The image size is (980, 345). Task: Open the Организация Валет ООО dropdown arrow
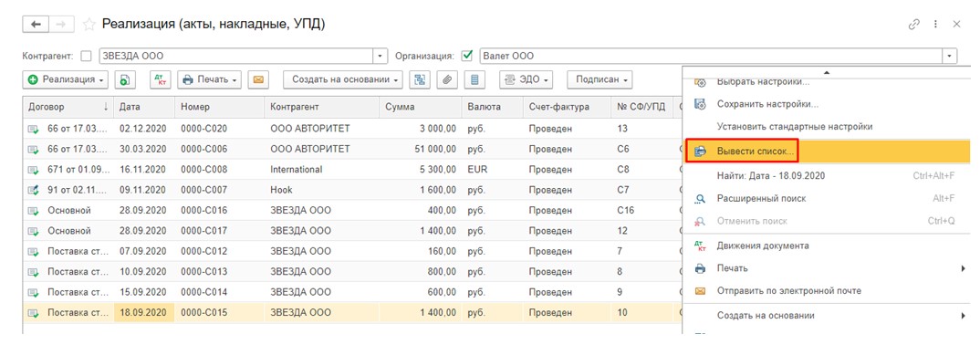[x=950, y=57]
